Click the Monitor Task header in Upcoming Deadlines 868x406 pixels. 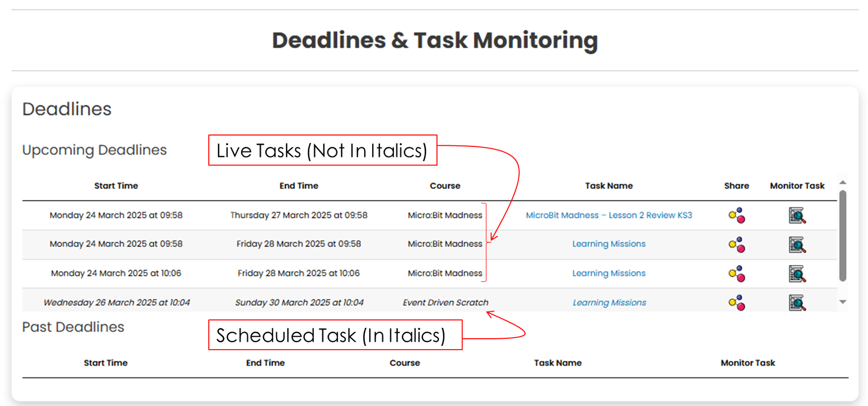pyautogui.click(x=797, y=186)
